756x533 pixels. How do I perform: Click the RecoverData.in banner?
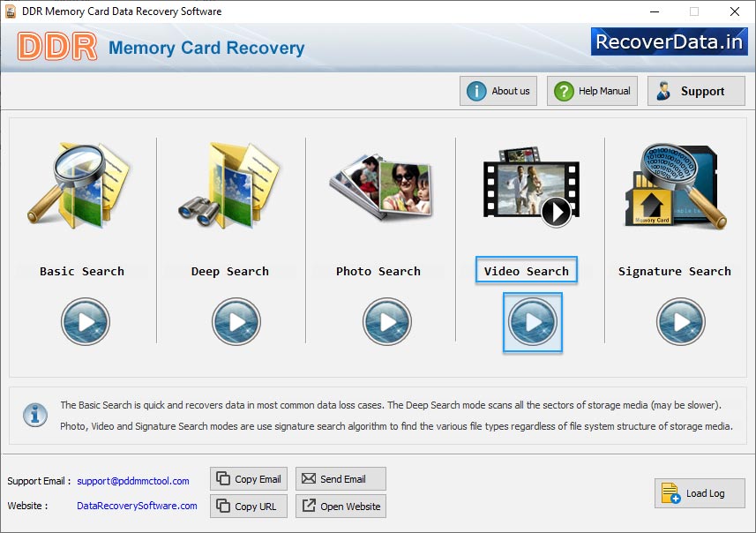point(670,41)
